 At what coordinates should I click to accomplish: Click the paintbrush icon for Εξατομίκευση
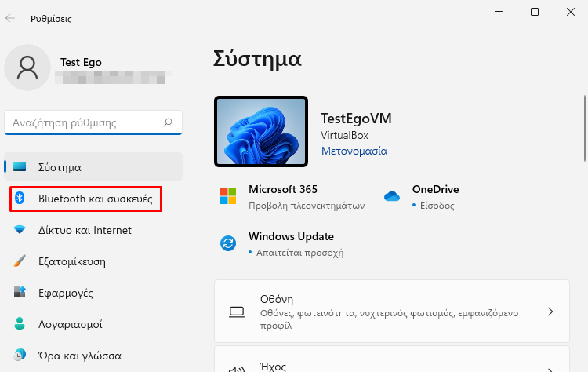pos(20,261)
